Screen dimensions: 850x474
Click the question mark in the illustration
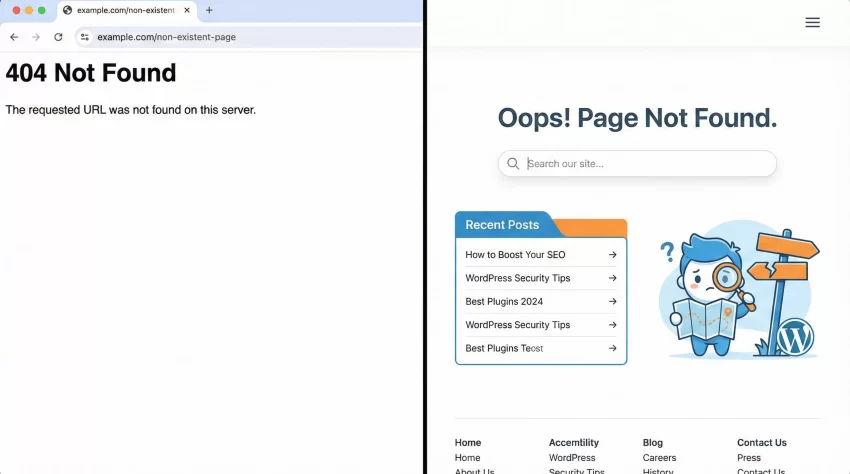click(667, 251)
